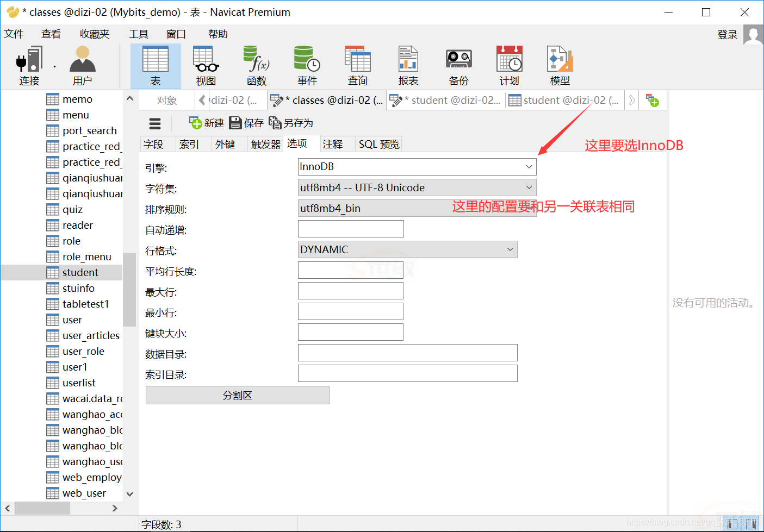This screenshot has width=764, height=532.
Task: Click the Save (保存) button
Action: pos(246,123)
